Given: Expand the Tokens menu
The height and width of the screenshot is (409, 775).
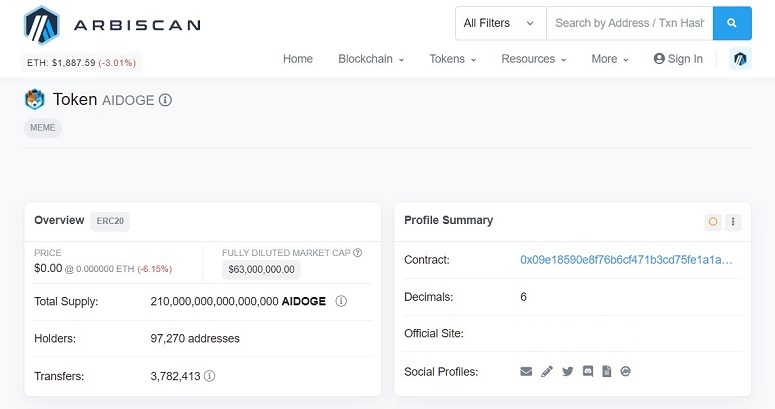Looking at the screenshot, I should (x=453, y=59).
